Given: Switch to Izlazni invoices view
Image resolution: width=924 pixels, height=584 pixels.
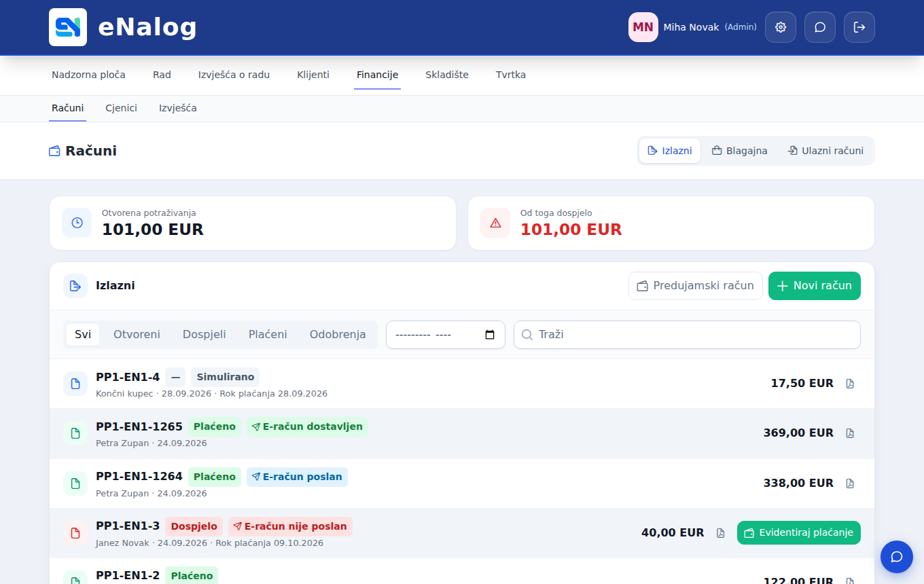Looking at the screenshot, I should [x=670, y=151].
